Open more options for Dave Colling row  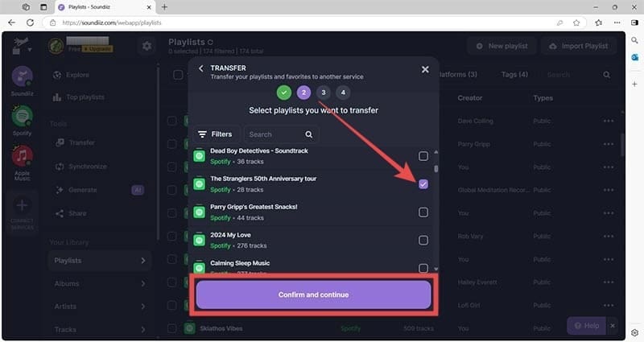(x=609, y=122)
